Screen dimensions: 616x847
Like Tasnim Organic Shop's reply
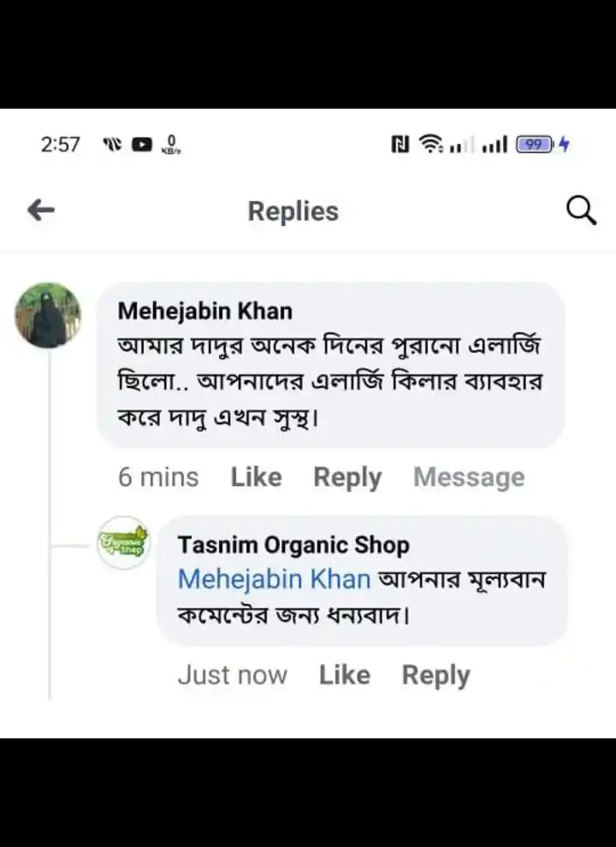pos(345,675)
